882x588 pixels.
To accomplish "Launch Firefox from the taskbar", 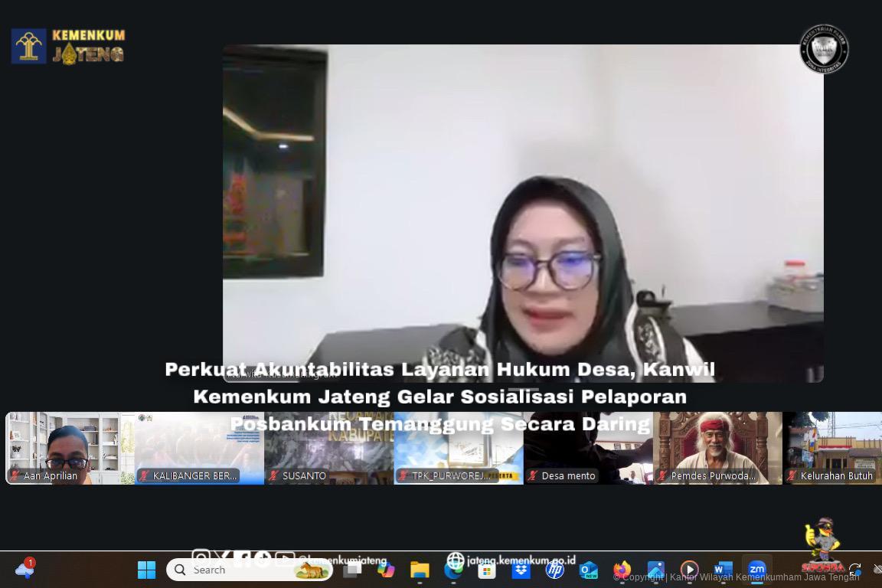I will pyautogui.click(x=622, y=570).
